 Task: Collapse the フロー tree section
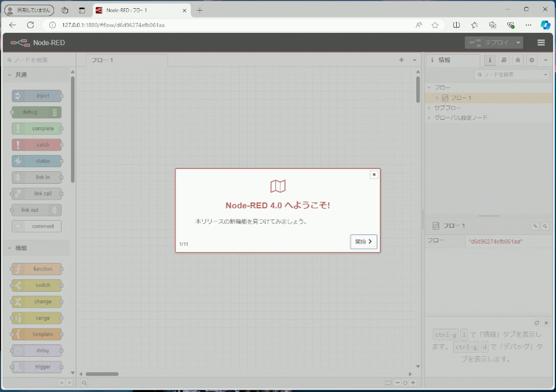point(429,87)
